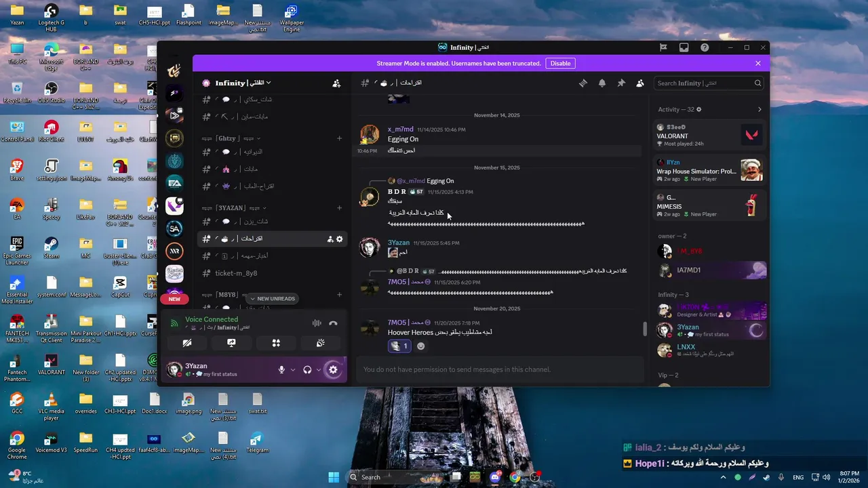Deafen with the headphones icon

307,369
